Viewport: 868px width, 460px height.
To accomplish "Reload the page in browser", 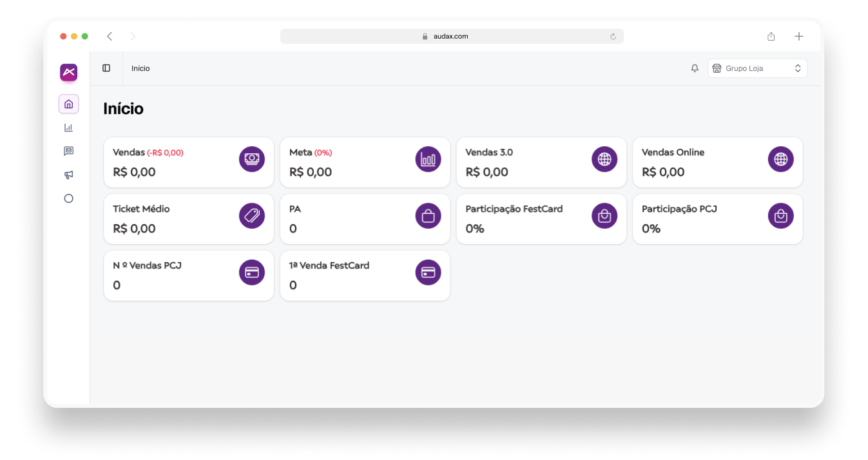I will click(x=613, y=37).
